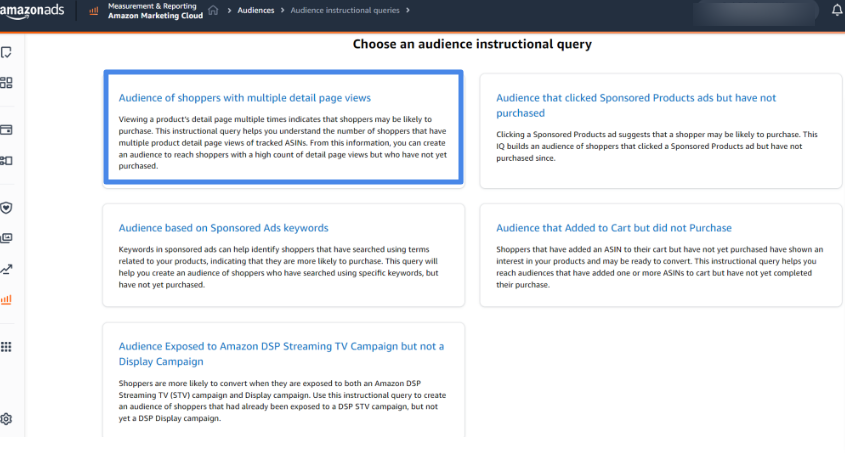Open the shield heart icon in sidebar

coord(6,208)
